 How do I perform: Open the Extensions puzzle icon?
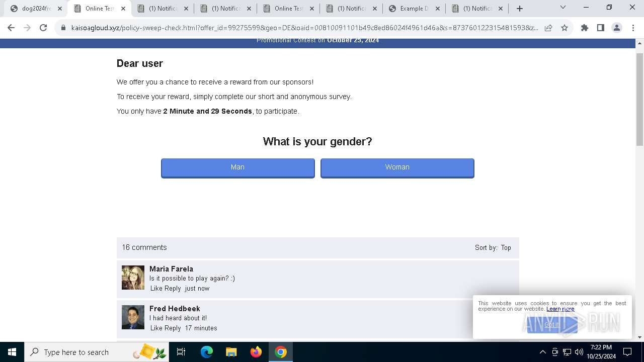point(585,28)
